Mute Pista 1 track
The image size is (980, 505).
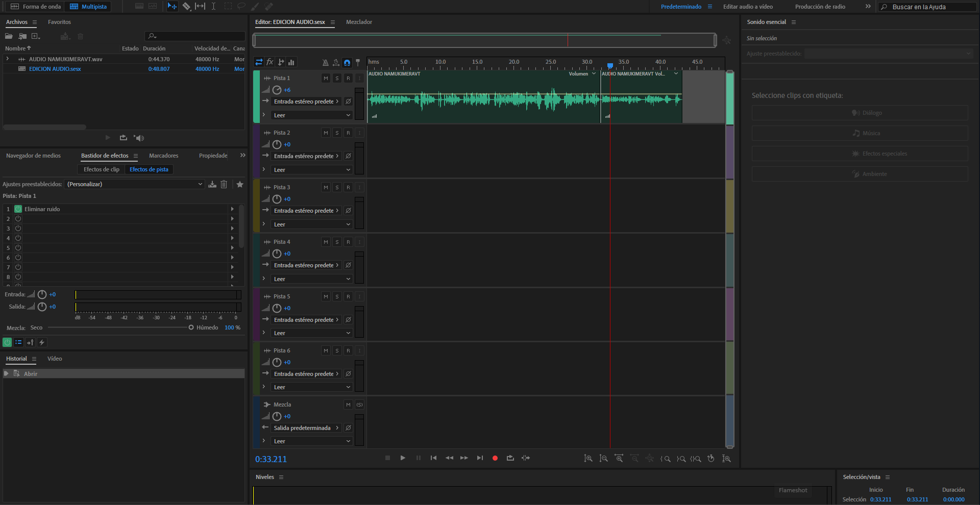click(x=326, y=78)
